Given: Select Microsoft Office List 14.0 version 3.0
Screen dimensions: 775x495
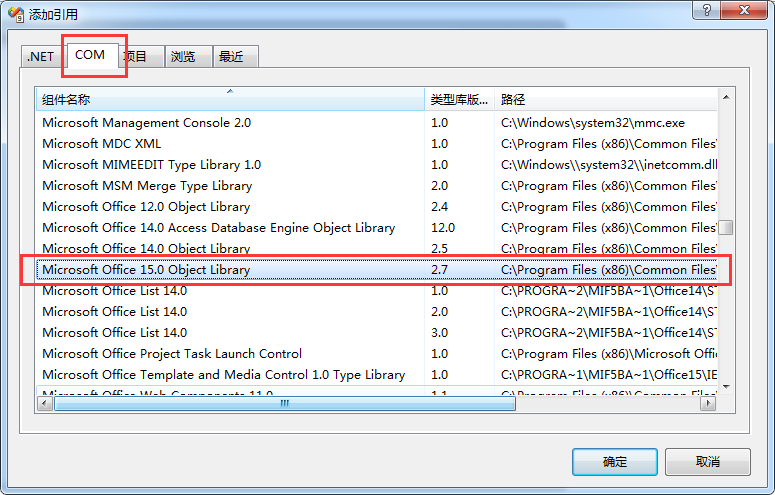Looking at the screenshot, I should (x=377, y=332).
